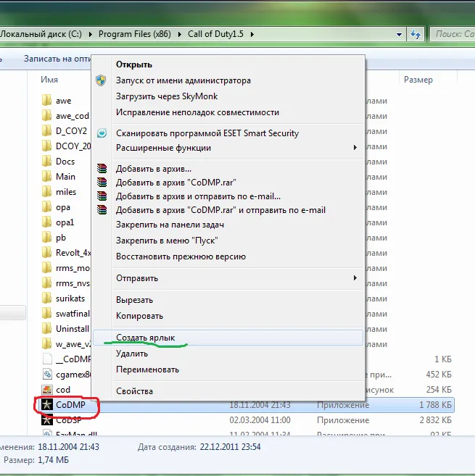The height and width of the screenshot is (476, 475).
Task: Select 'Восстановить прежнюю версию'
Action: (x=228, y=256)
